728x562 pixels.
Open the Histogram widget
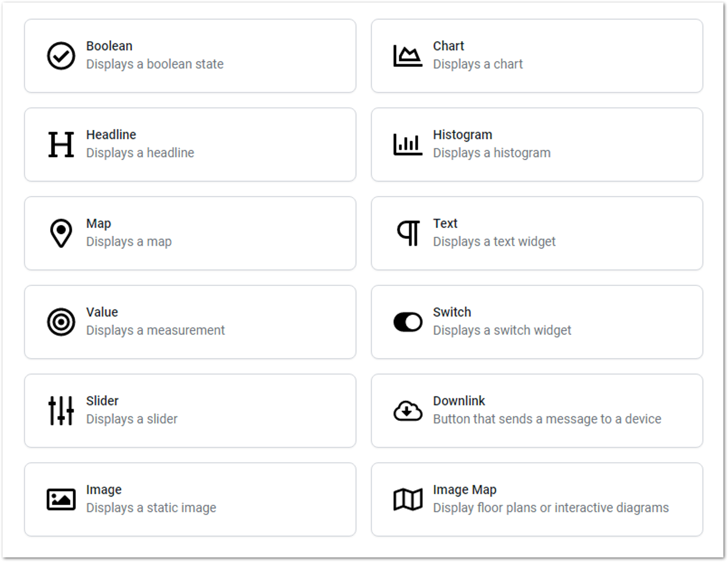click(x=537, y=144)
